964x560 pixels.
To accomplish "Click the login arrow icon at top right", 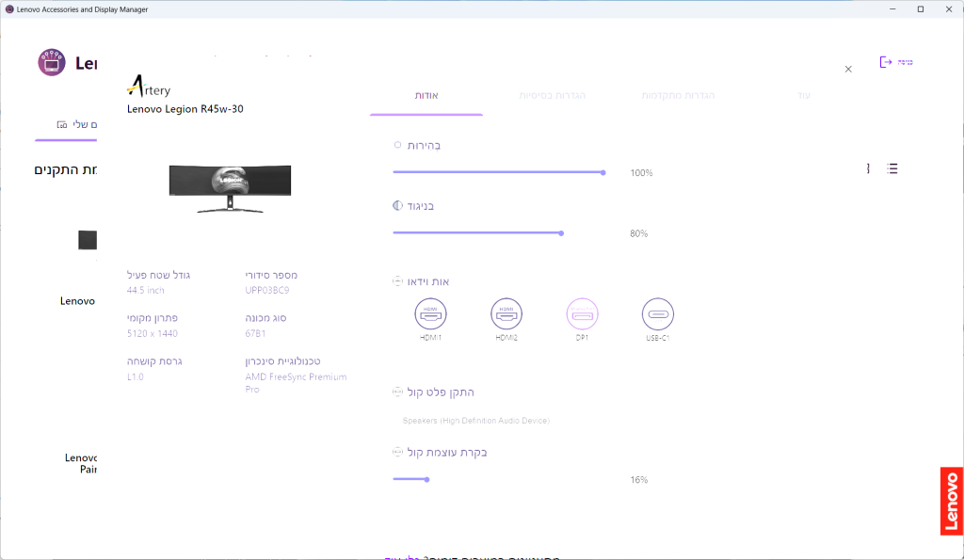I will coord(886,62).
